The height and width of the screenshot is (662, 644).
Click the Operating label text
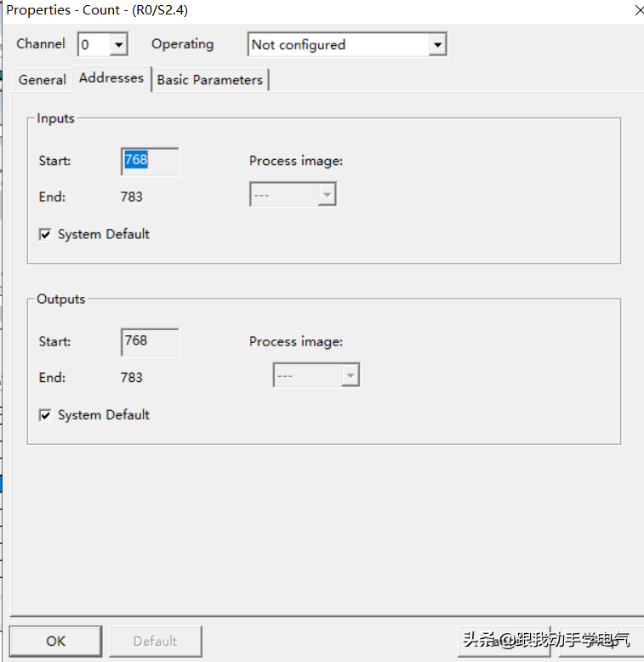pos(182,44)
